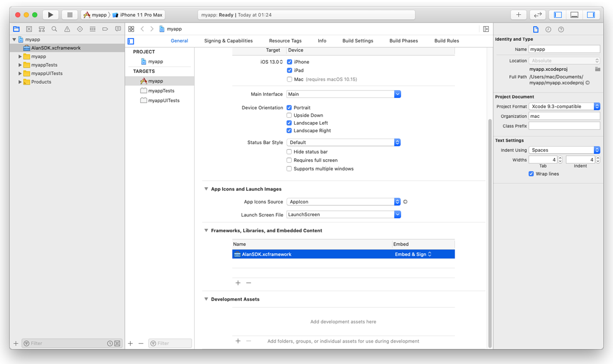Enable Hide status bar checkbox
Image resolution: width=613 pixels, height=364 pixels.
[289, 152]
